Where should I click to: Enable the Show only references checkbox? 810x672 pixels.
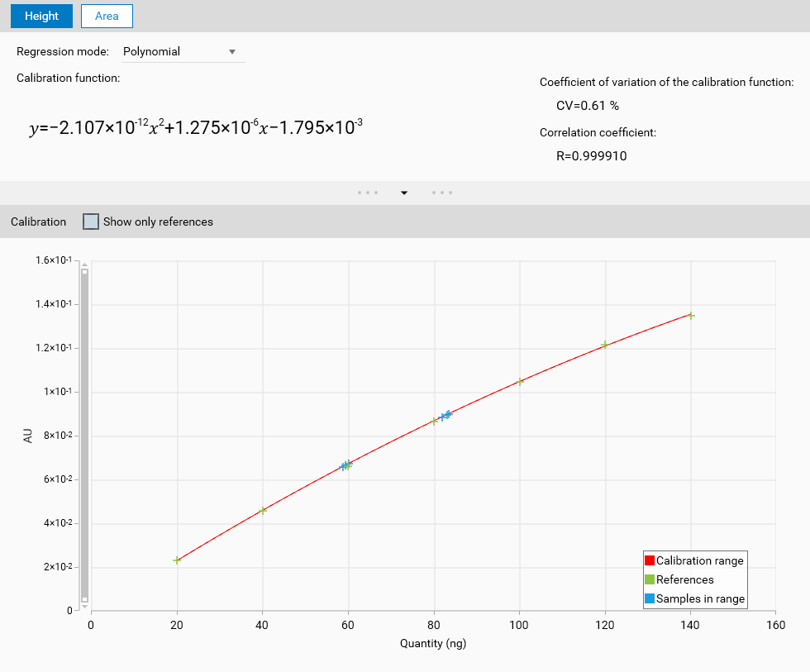91,222
